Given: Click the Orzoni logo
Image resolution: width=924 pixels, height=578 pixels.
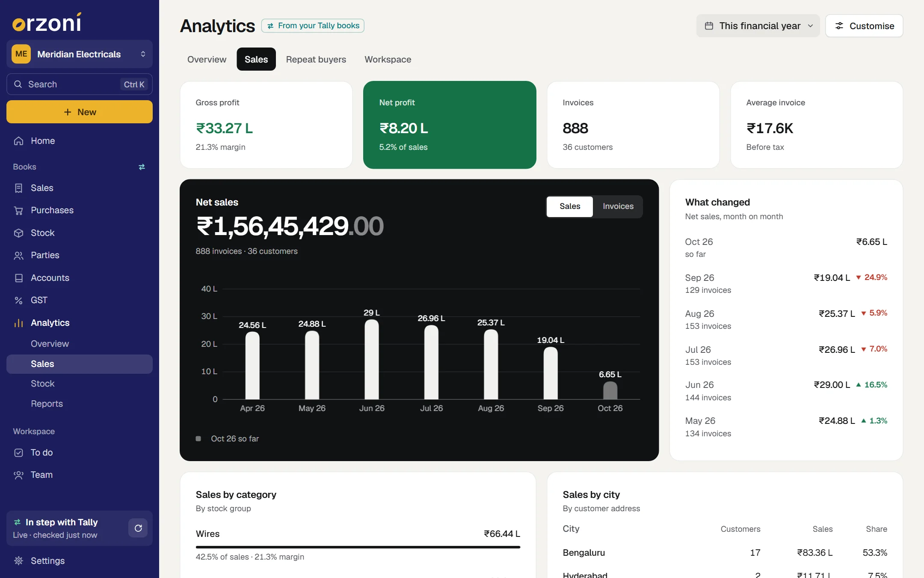Looking at the screenshot, I should point(47,22).
